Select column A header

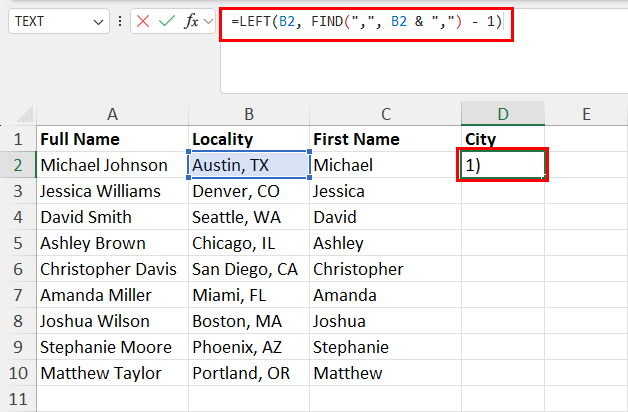pos(113,114)
